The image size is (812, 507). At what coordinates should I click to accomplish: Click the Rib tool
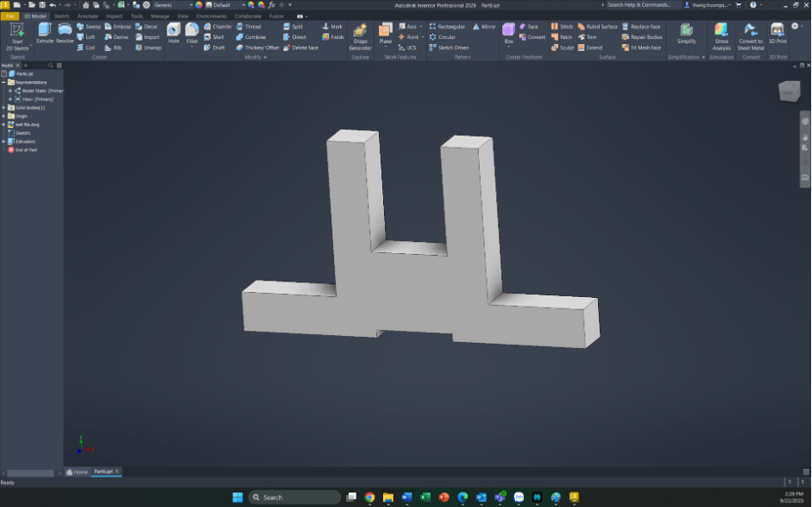pos(113,48)
